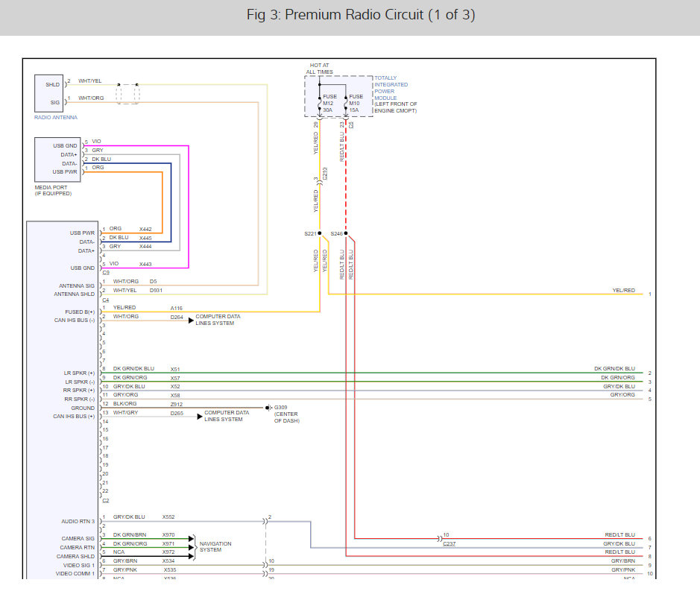The width and height of the screenshot is (700, 603).
Task: Click the C4 connector label
Action: pyautogui.click(x=106, y=300)
